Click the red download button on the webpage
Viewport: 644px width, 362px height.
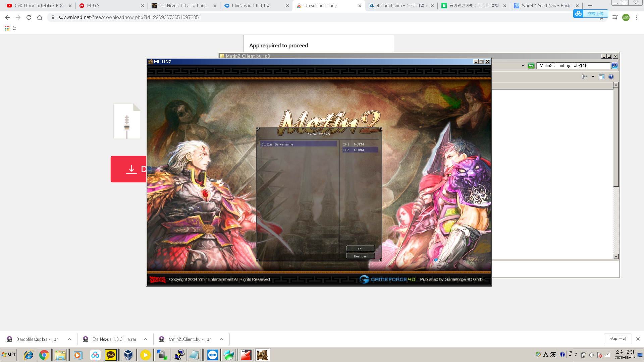coord(129,169)
